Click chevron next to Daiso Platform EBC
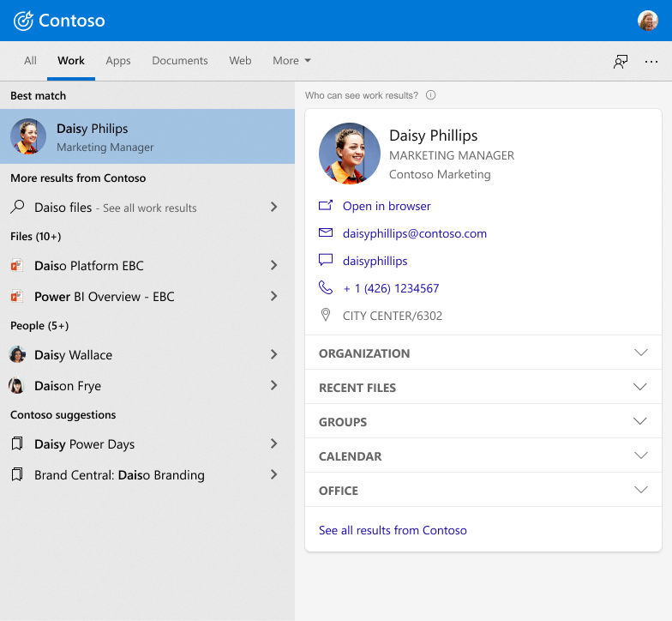This screenshot has height=621, width=672. click(274, 265)
